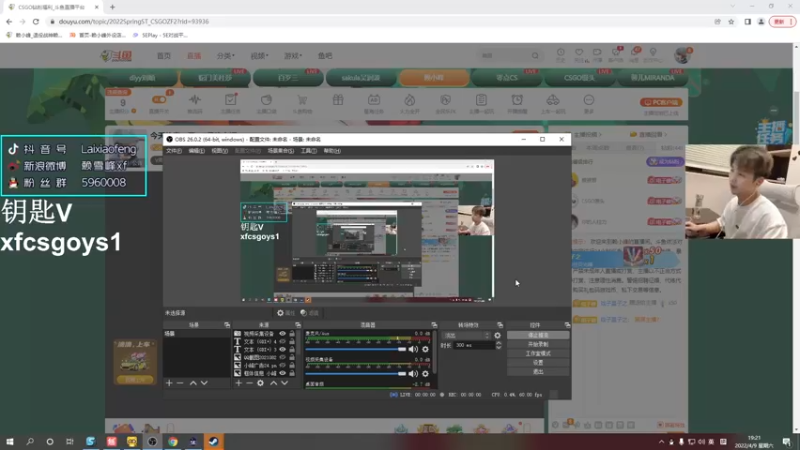Open the OBS Edit menu
The height and width of the screenshot is (450, 800).
[196, 151]
